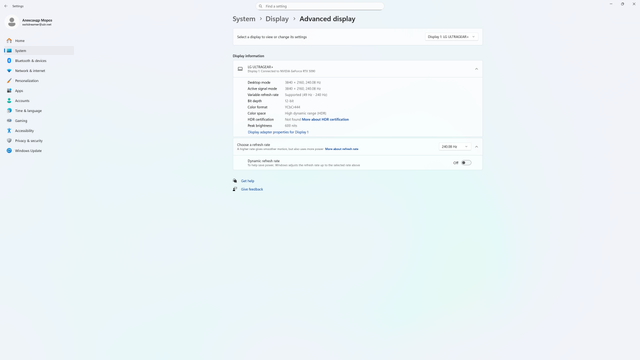
Task: Go to Windows Update page
Action: click(28, 151)
